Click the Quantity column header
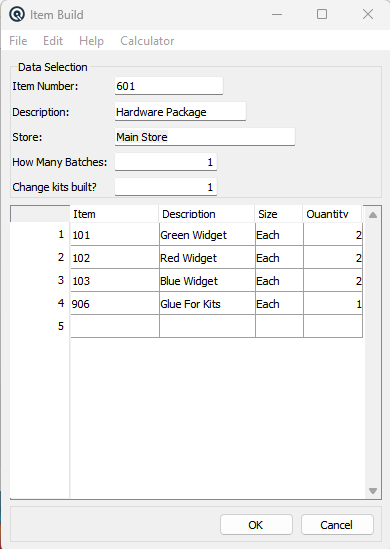 pyautogui.click(x=332, y=214)
